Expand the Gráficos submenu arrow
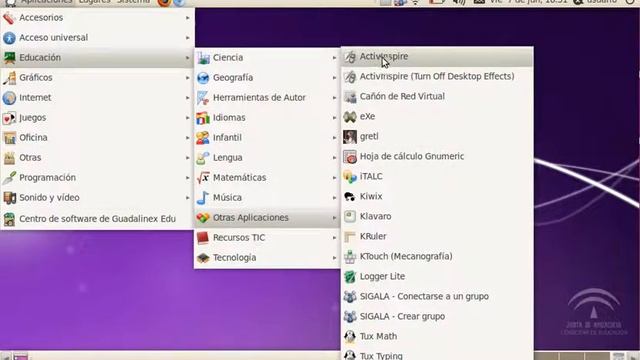Image resolution: width=640 pixels, height=360 pixels. [188, 78]
